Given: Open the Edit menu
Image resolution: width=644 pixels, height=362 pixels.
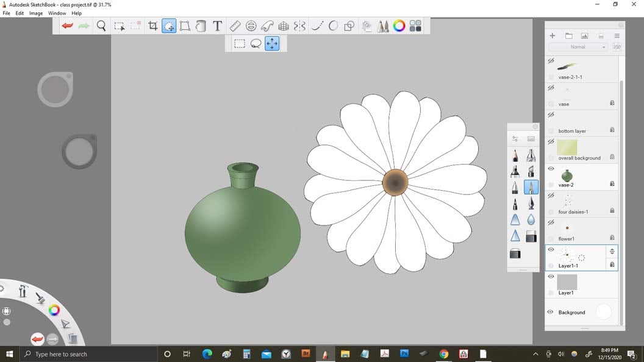Looking at the screenshot, I should pyautogui.click(x=20, y=13).
